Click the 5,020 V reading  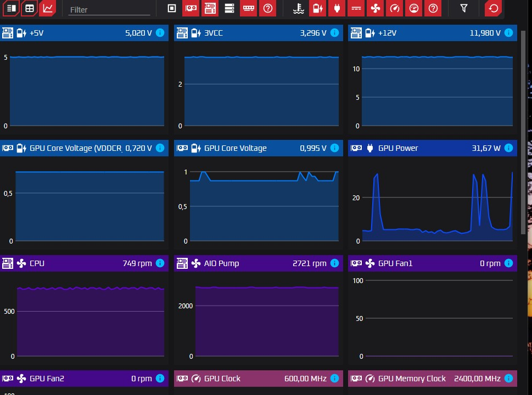(x=138, y=33)
